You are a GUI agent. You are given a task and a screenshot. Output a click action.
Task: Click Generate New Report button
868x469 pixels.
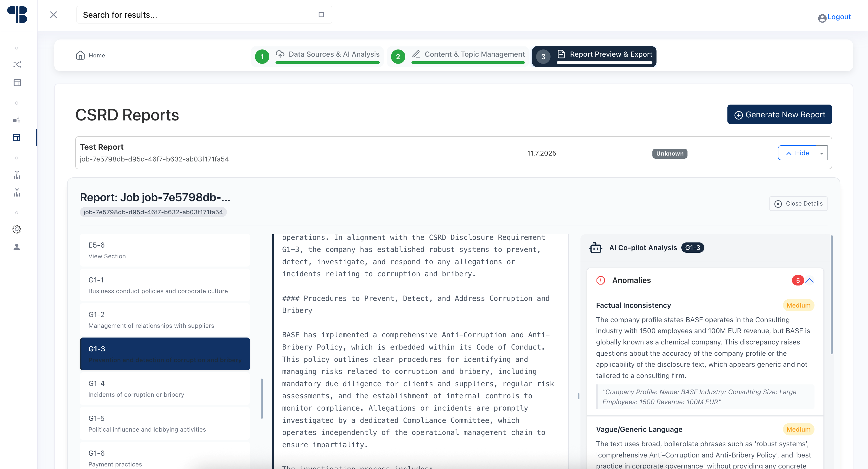[x=779, y=114]
